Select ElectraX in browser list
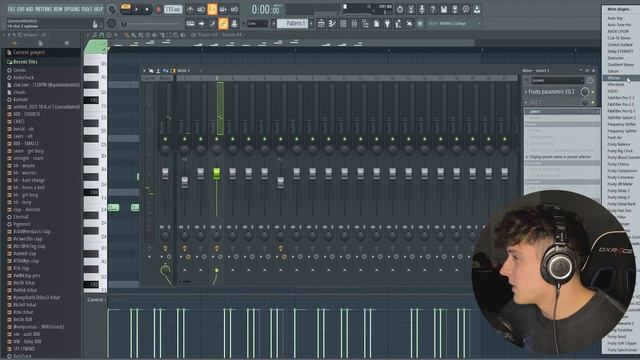The height and width of the screenshot is (360, 640). click(x=21, y=217)
